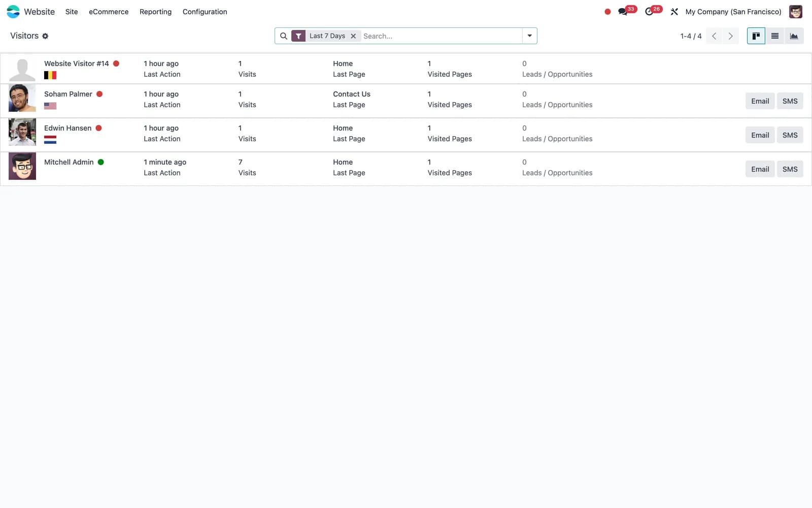Screen dimensions: 812x508
Task: Open user avatar menu
Action: [x=796, y=12]
